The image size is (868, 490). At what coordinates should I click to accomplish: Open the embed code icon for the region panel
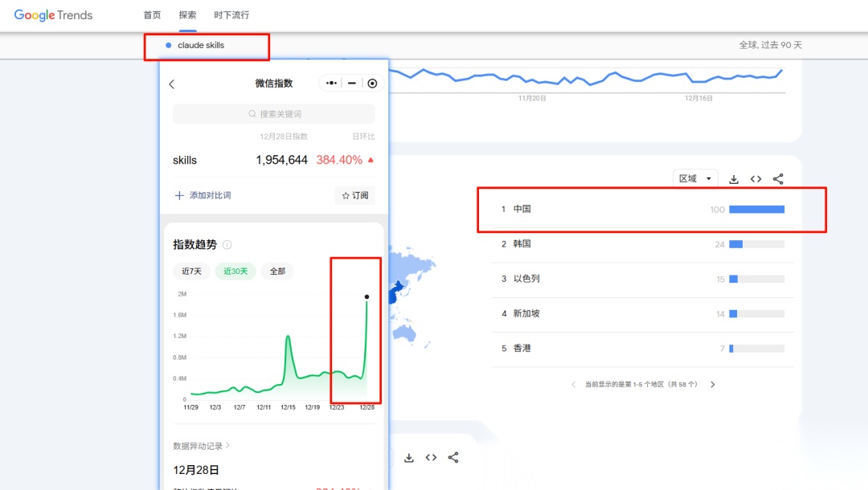tap(755, 178)
